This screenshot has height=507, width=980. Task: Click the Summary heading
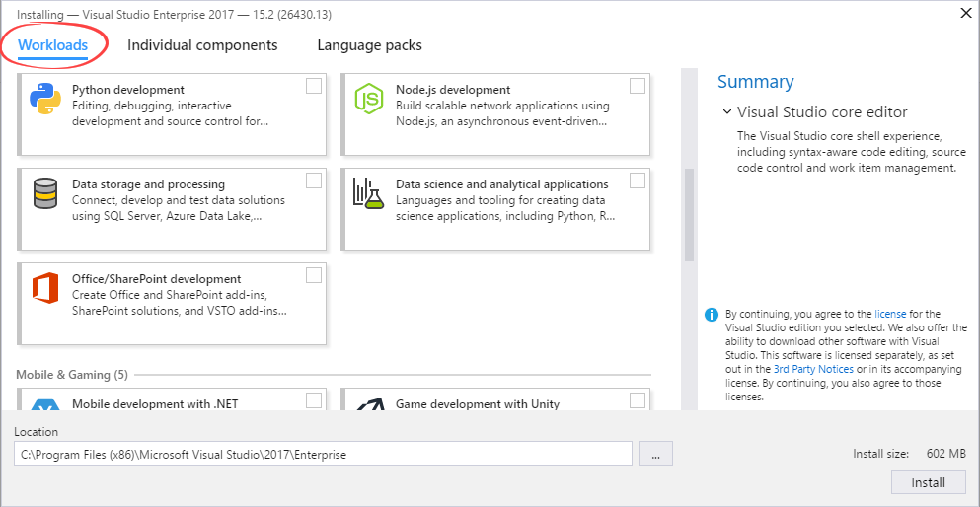click(756, 82)
